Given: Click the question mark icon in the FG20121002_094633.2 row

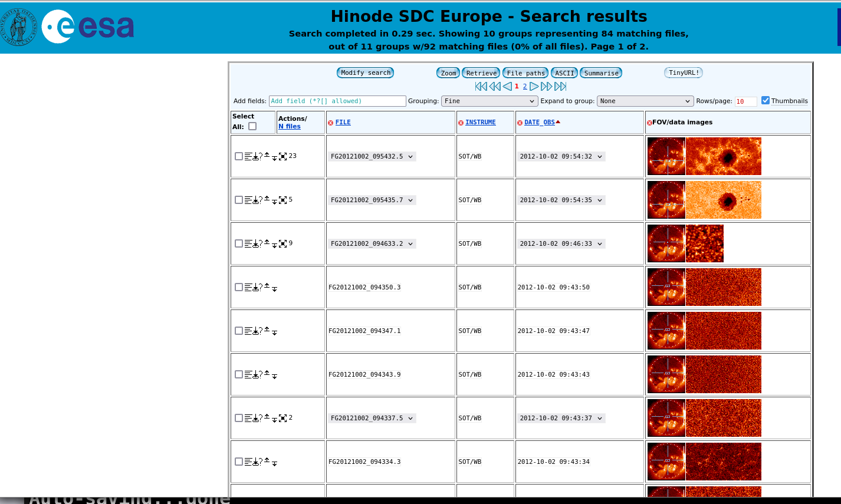Looking at the screenshot, I should click(261, 243).
